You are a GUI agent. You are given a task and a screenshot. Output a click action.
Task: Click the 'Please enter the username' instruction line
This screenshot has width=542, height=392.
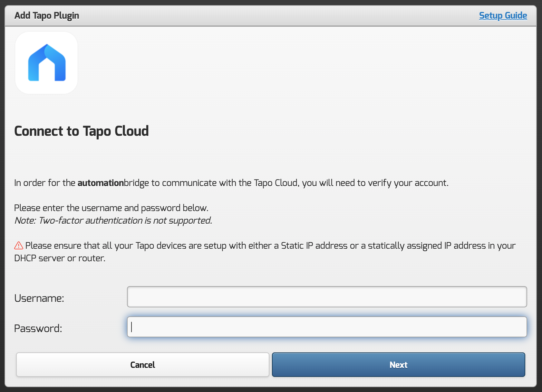coord(111,208)
